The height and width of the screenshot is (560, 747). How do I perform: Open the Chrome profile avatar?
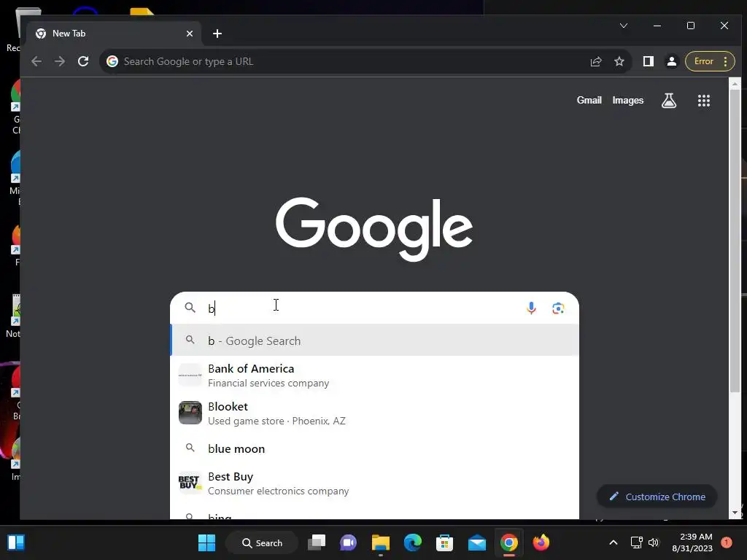coord(672,61)
